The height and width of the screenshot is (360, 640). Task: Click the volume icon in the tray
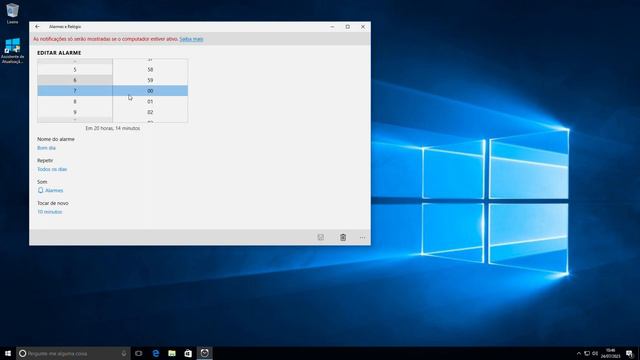595,353
